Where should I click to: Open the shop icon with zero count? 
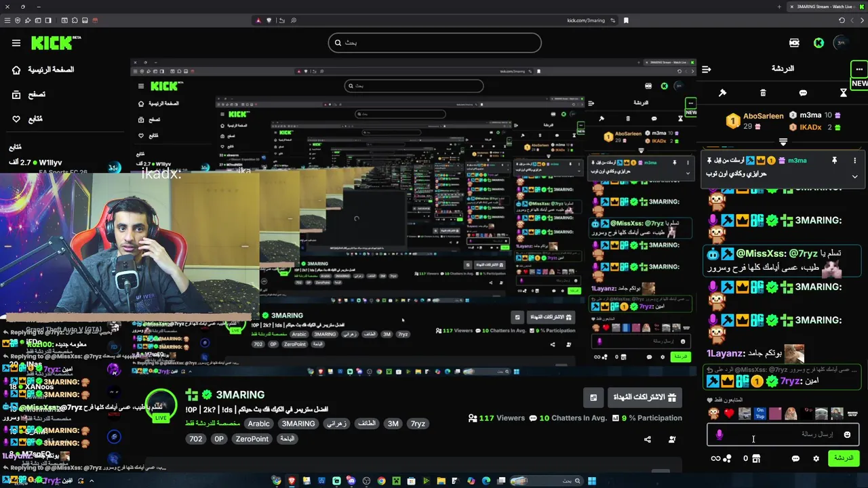(x=751, y=459)
